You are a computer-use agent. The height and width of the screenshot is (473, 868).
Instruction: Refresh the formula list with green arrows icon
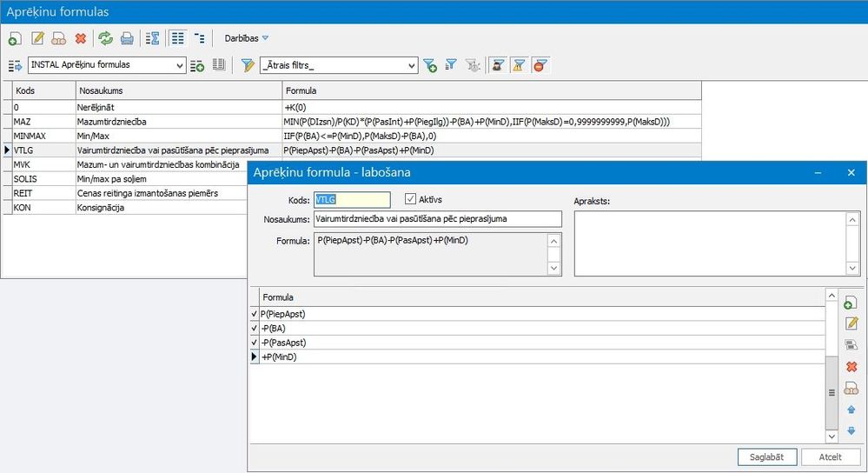tap(105, 38)
